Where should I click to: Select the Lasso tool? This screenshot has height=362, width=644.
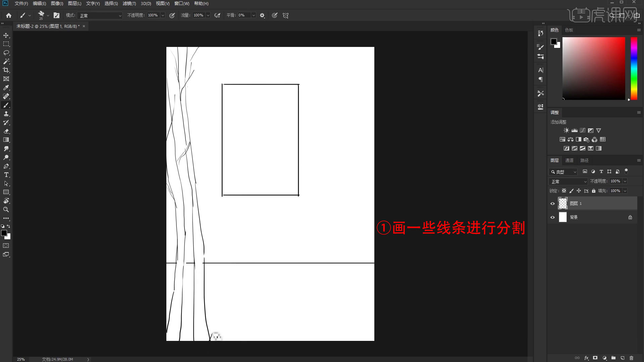tap(6, 53)
